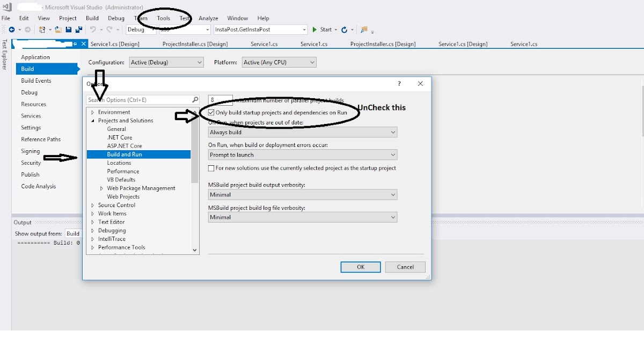Click the Redo arrow icon
Viewport: 644px width, 338px height.
[109, 29]
